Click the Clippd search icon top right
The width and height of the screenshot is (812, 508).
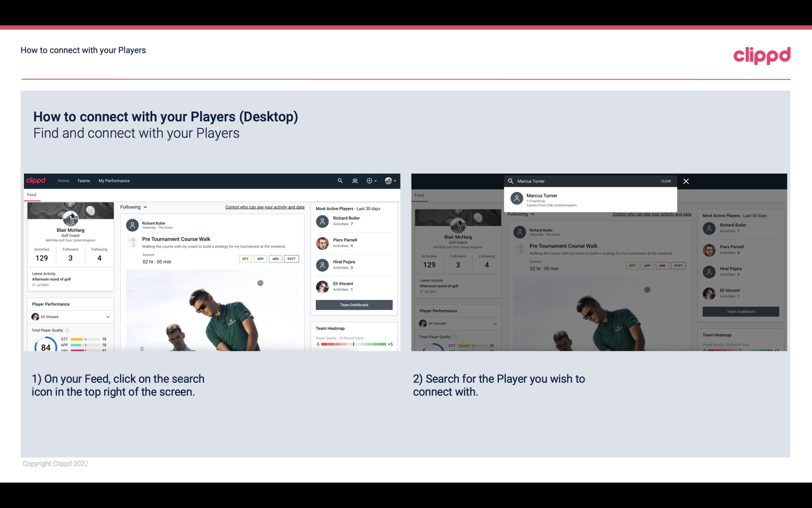point(340,180)
